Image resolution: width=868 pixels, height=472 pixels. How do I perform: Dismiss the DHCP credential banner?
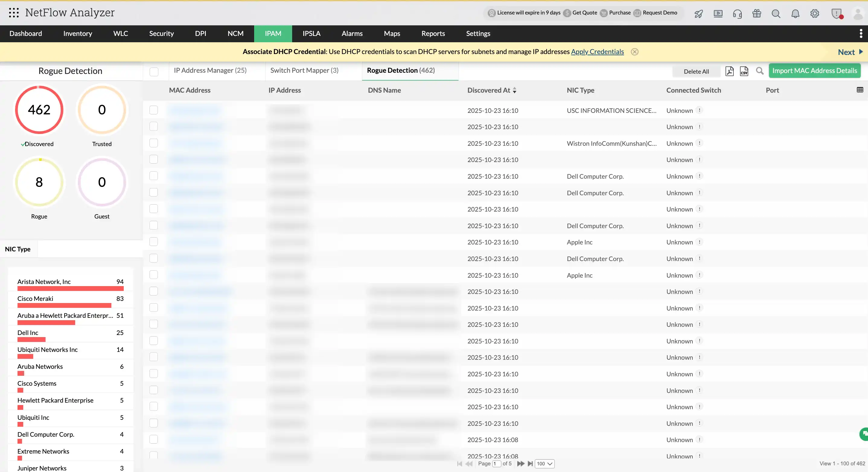(x=634, y=52)
